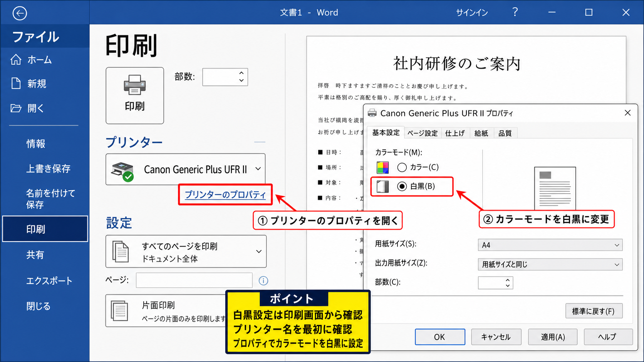Open the プリンターのプロパティ link

(225, 195)
